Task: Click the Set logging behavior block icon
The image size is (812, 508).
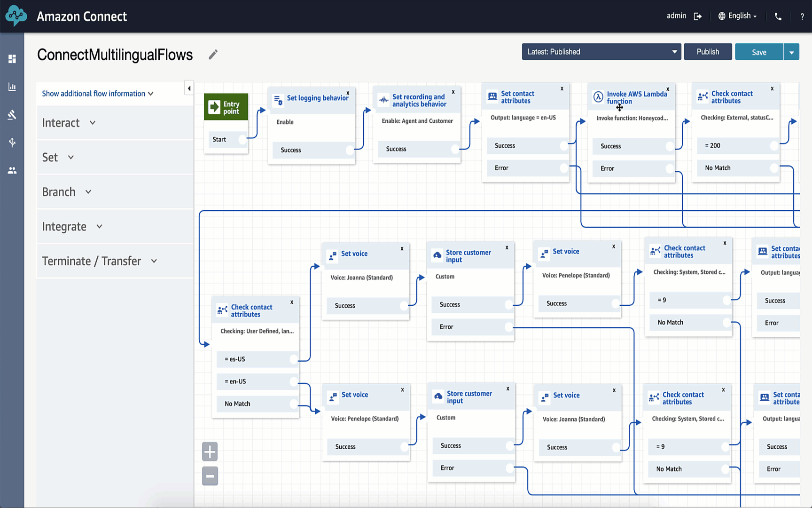Action: 278,100
